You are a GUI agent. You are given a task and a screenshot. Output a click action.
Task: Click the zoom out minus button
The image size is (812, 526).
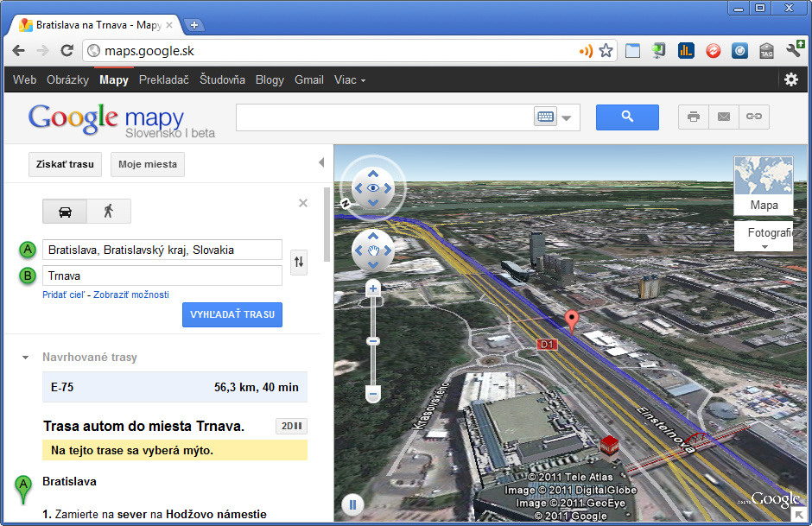click(x=373, y=395)
